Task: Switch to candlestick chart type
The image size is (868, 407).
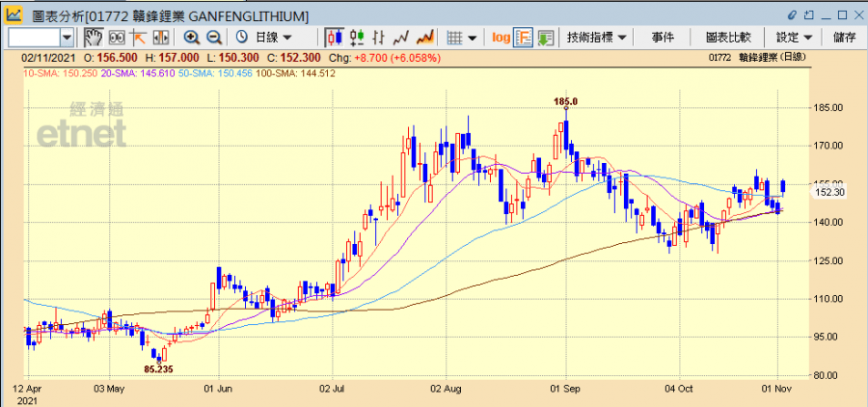Action: click(x=335, y=37)
